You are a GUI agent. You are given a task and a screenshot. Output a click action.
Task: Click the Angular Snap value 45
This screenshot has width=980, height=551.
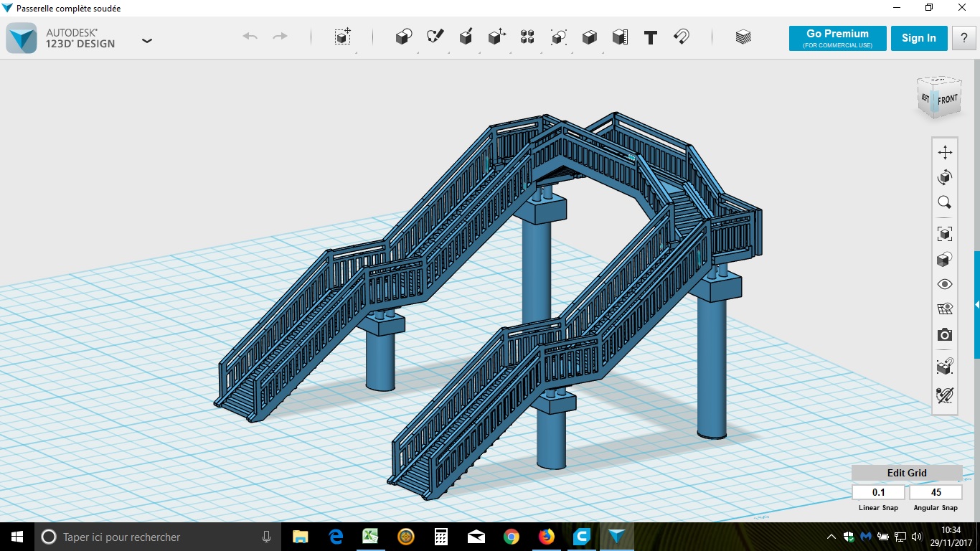(936, 492)
